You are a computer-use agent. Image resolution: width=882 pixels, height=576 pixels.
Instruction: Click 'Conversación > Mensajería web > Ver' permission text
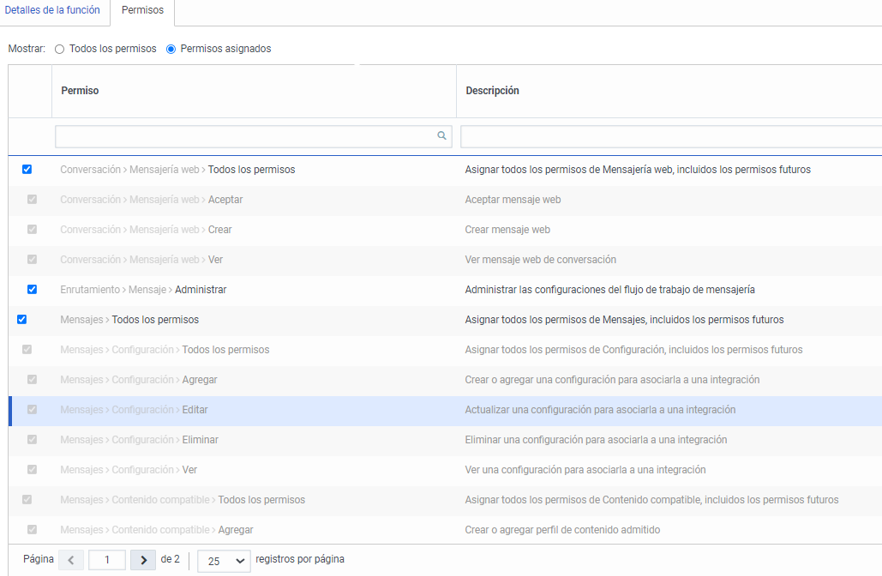tap(141, 259)
